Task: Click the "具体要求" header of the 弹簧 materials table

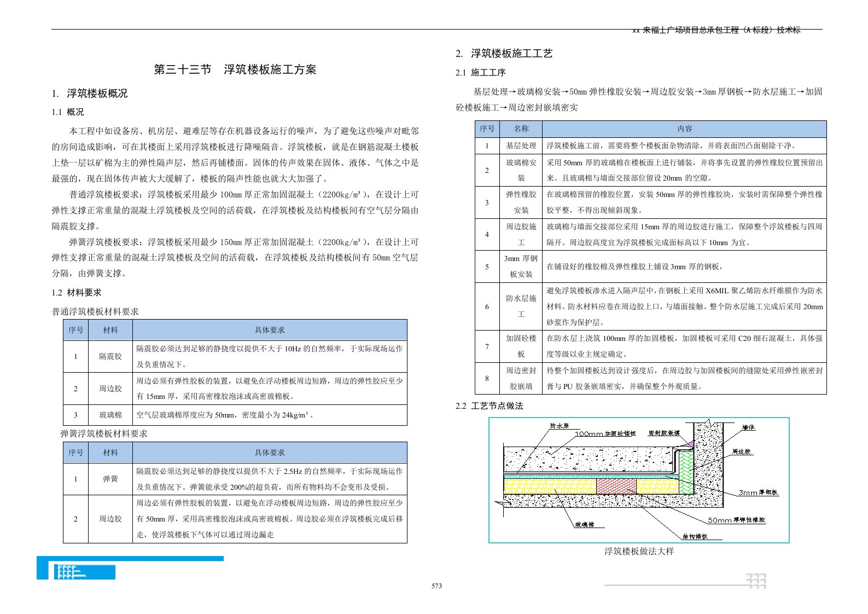Action: click(x=270, y=453)
